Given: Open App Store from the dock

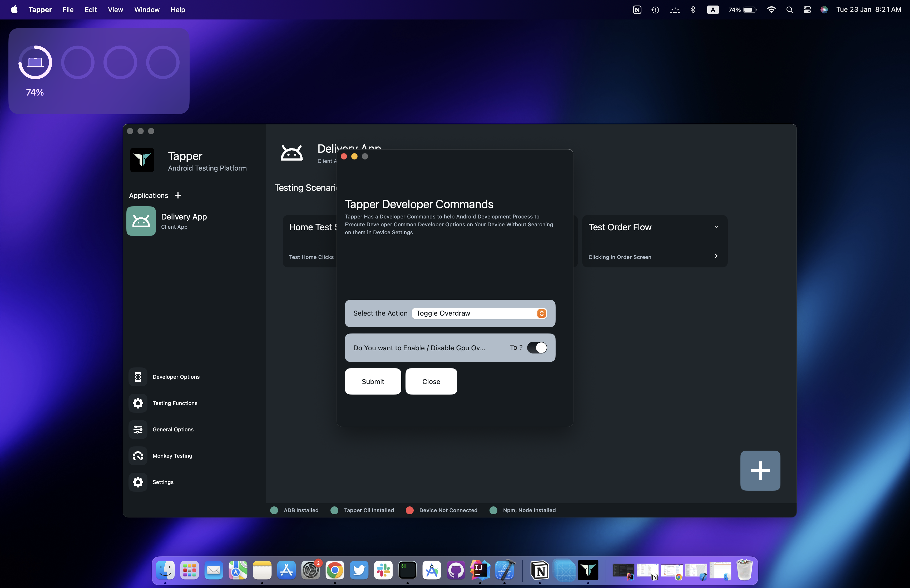Looking at the screenshot, I should pos(286,570).
